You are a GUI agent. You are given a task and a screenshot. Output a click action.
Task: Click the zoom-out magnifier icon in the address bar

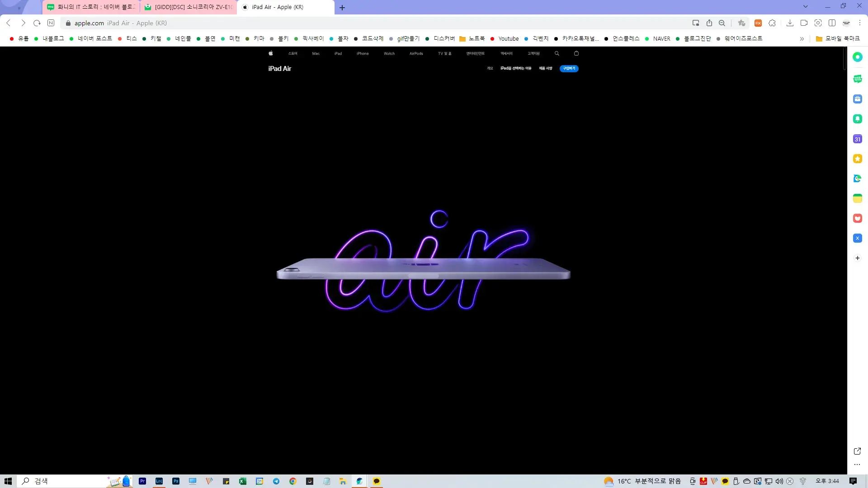[722, 23]
